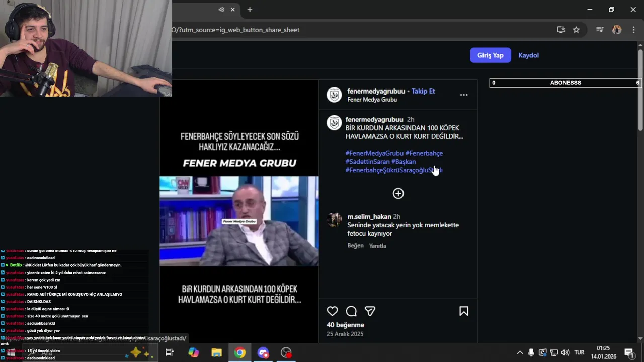The image size is (644, 362).
Task: Open the Chrome three-dot menu
Action: tap(633, 30)
